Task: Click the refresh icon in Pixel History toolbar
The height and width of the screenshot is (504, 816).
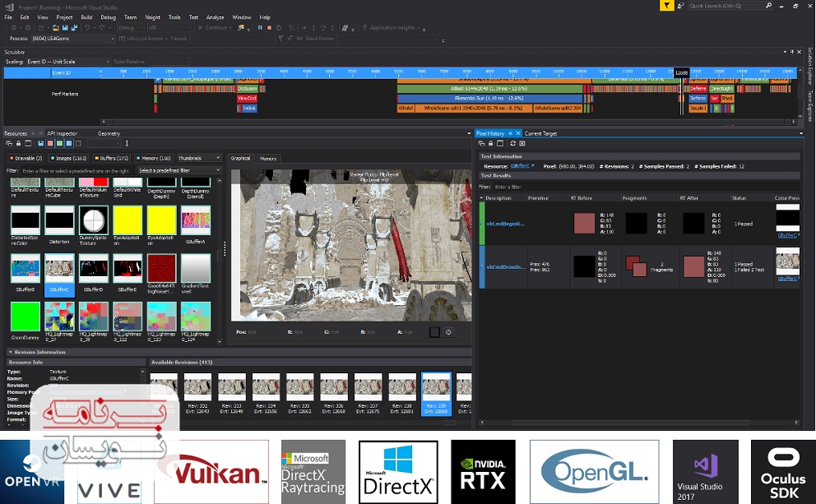Action: click(512, 143)
